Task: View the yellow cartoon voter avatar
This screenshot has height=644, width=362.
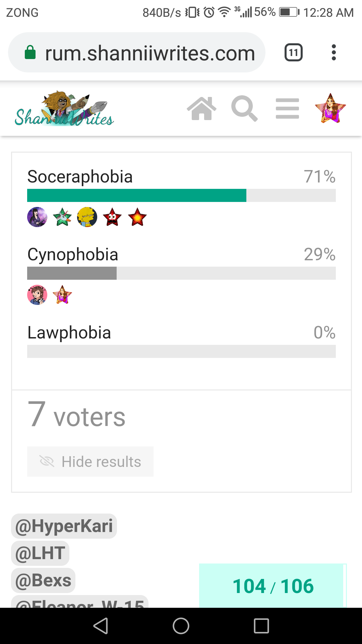Action: click(87, 217)
